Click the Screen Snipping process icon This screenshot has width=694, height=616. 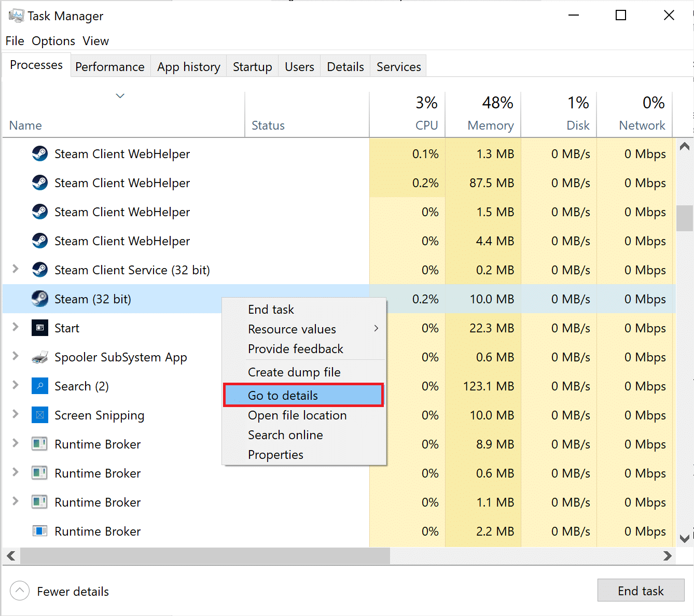coord(40,415)
